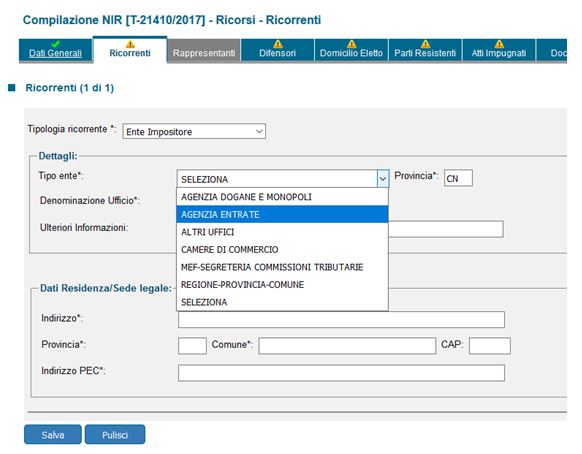Click the warning icon above Ricorrenti
582x454 pixels.
coord(130,44)
